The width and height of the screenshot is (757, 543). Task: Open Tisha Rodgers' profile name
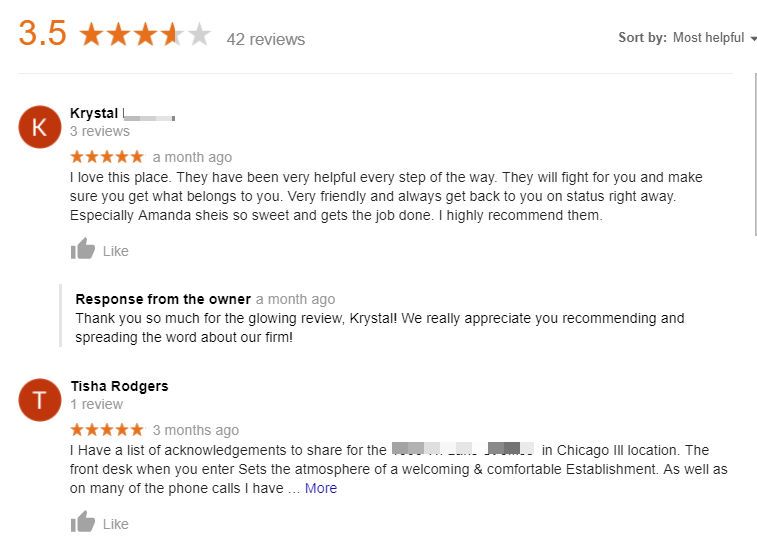click(x=119, y=386)
